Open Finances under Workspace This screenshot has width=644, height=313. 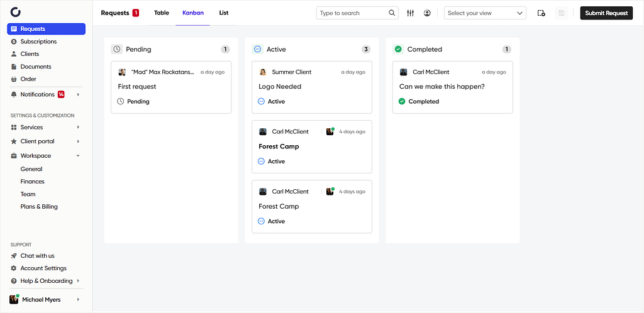(33, 181)
